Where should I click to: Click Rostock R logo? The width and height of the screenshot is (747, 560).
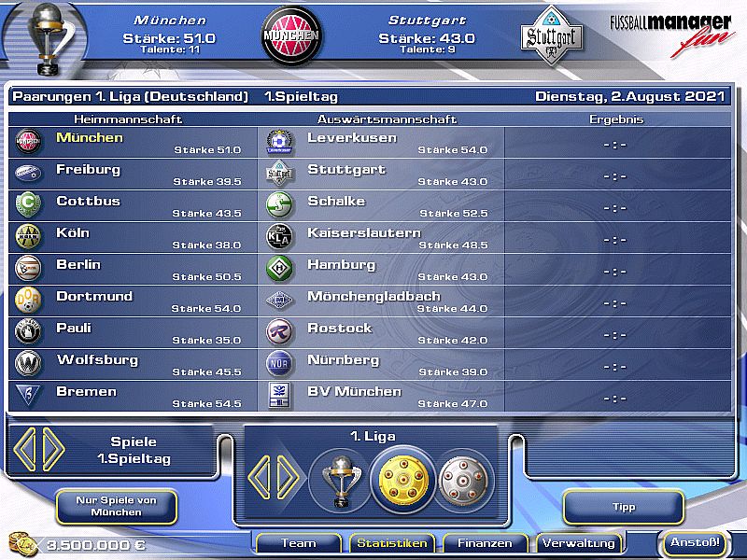pyautogui.click(x=279, y=332)
